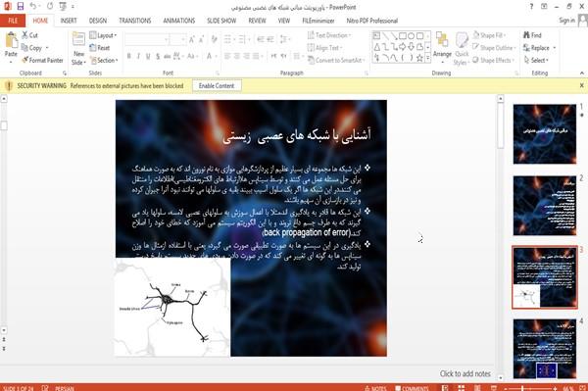This screenshot has width=588, height=391.
Task: Expand Shape Fill options
Action: click(x=489, y=35)
